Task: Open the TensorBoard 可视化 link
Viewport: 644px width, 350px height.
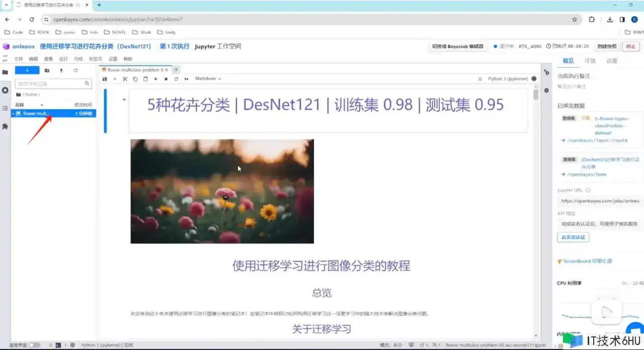Action: [584, 261]
